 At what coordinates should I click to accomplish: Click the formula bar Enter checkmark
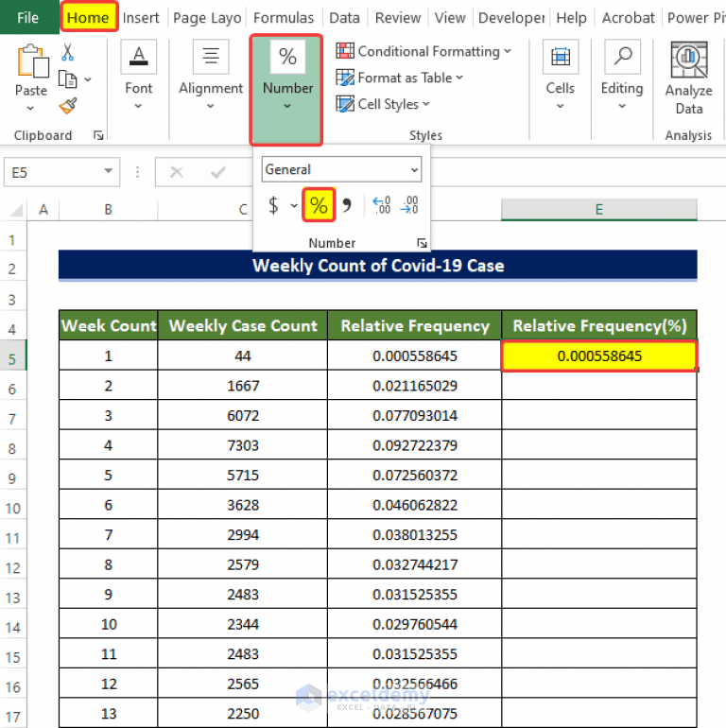[217, 172]
